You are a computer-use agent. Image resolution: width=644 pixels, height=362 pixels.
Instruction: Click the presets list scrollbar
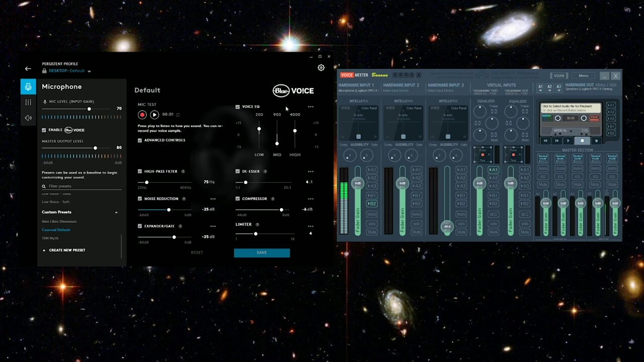pyautogui.click(x=121, y=245)
